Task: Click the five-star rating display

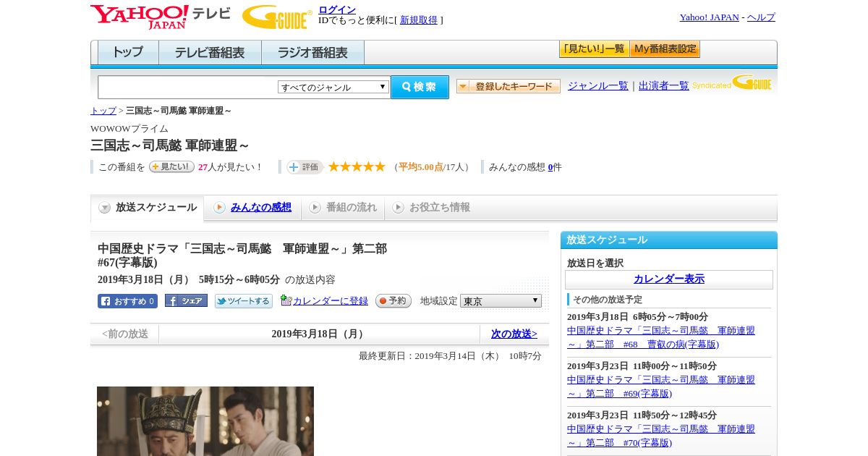Action: pos(357,166)
